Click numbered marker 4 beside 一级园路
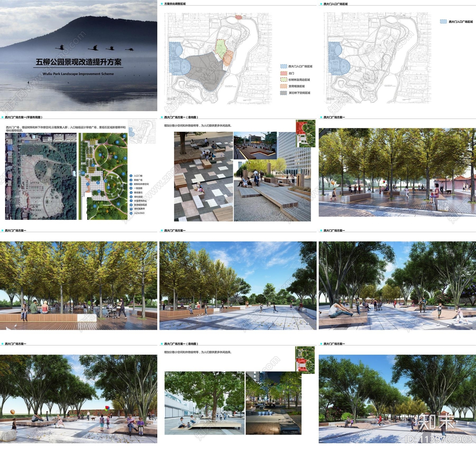 [131, 188]
